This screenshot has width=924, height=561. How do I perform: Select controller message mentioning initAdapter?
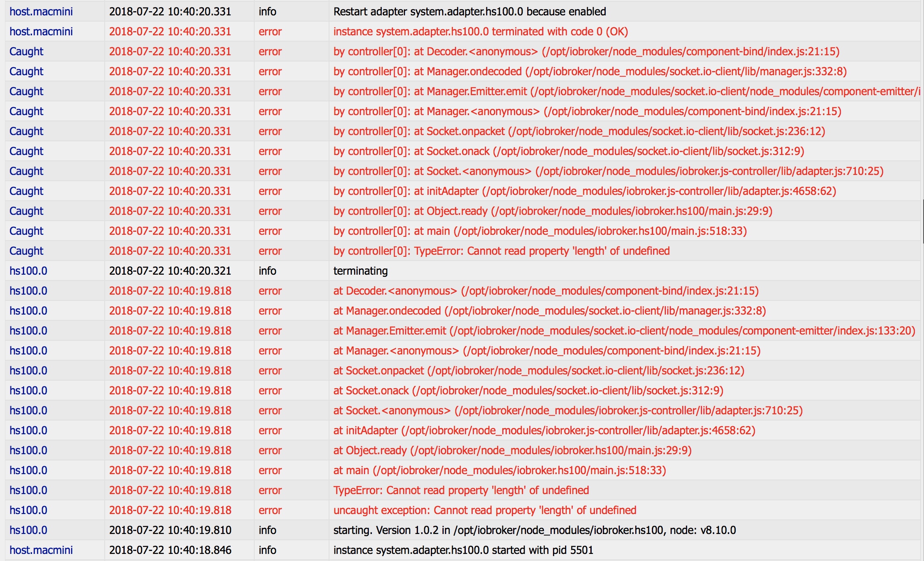(585, 191)
